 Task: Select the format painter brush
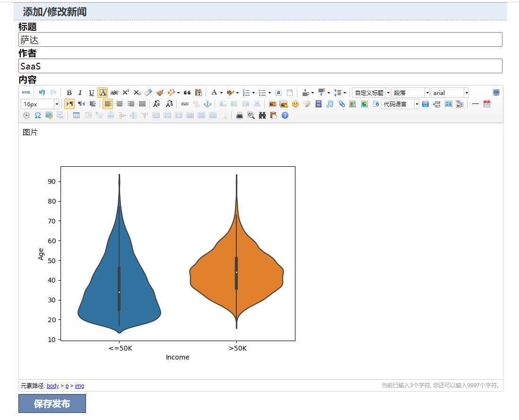pos(160,93)
